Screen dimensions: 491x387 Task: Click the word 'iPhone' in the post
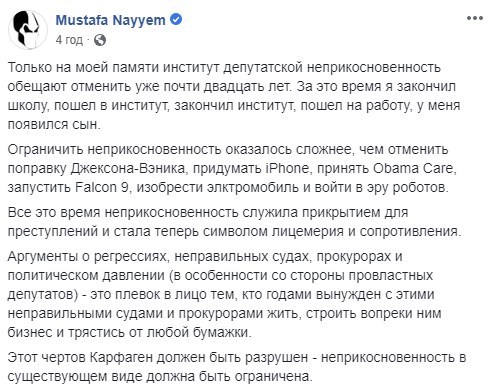pyautogui.click(x=287, y=168)
